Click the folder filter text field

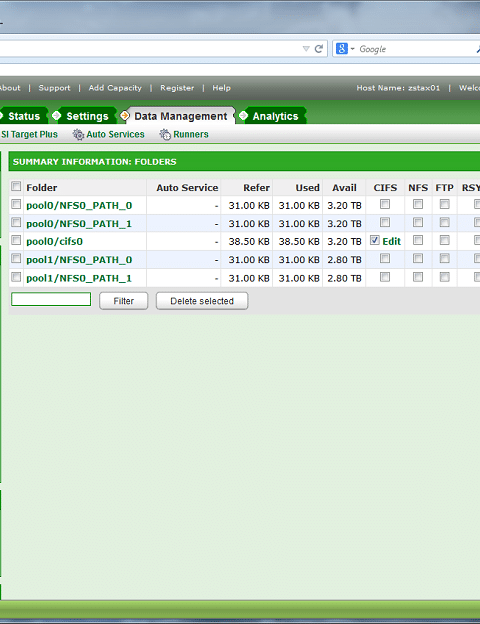point(51,299)
